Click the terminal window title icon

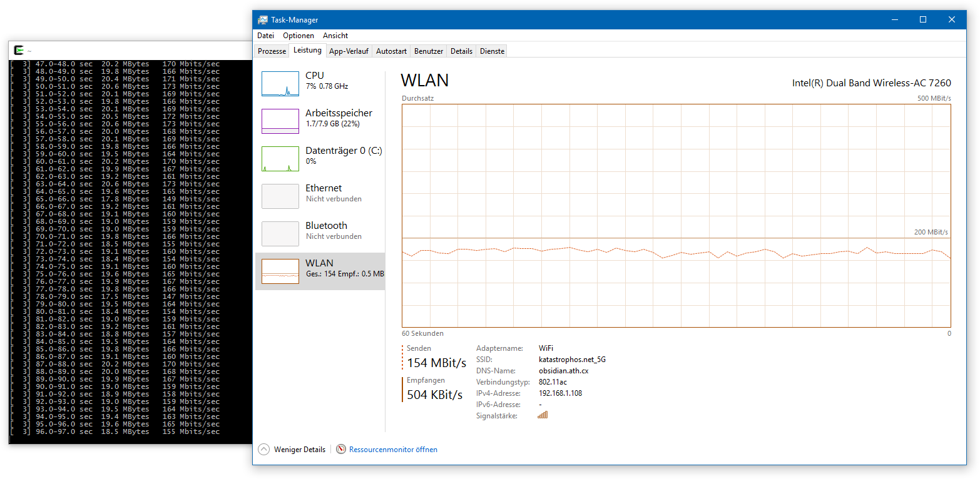[x=19, y=50]
